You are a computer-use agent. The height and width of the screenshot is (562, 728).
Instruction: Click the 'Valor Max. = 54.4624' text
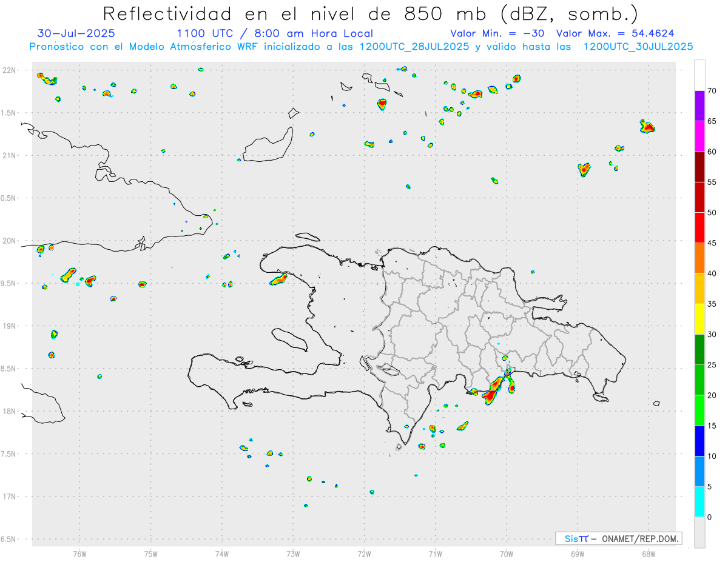coord(615,33)
